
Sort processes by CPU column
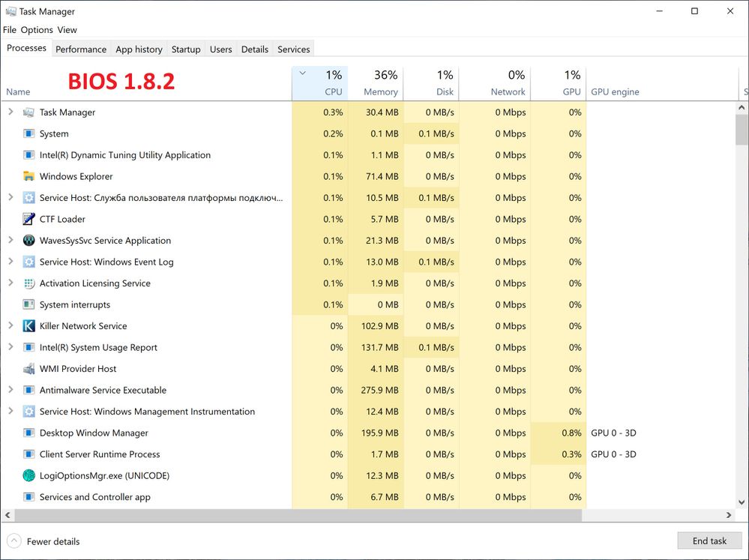coord(320,83)
